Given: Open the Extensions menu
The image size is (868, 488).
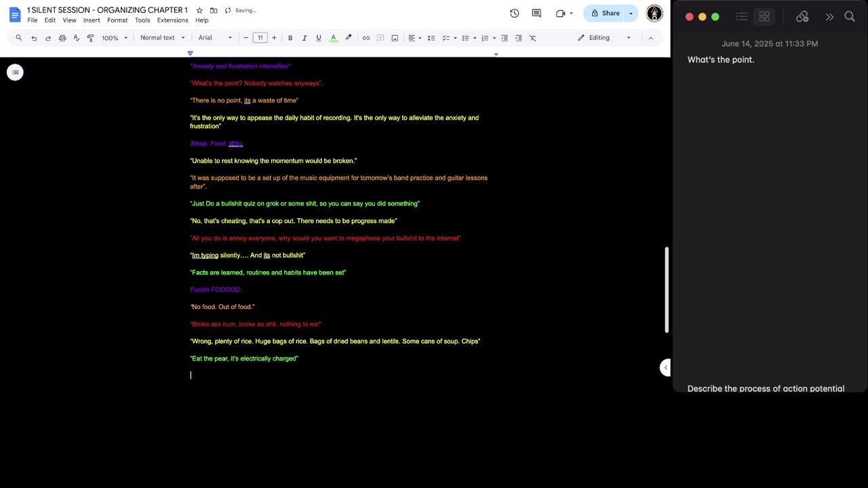Looking at the screenshot, I should coord(173,20).
